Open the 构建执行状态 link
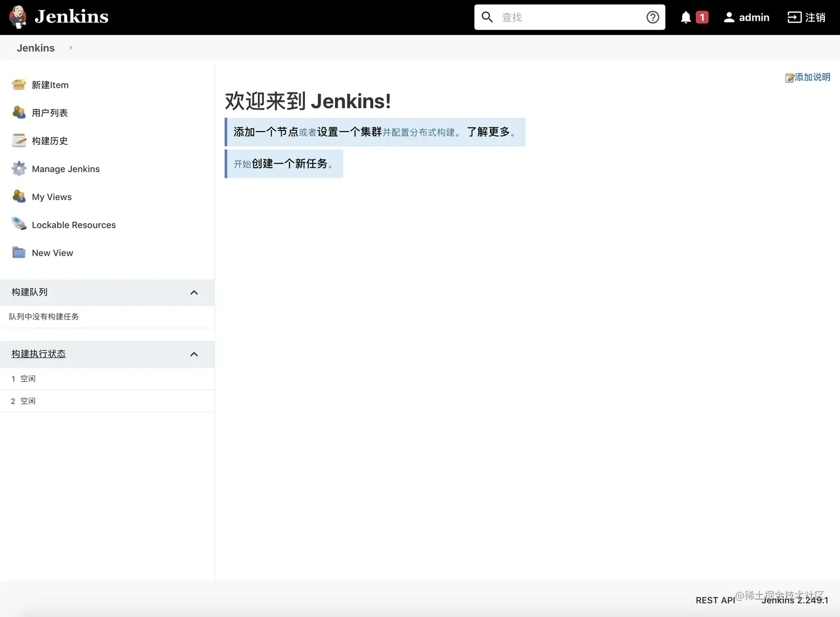 (38, 354)
